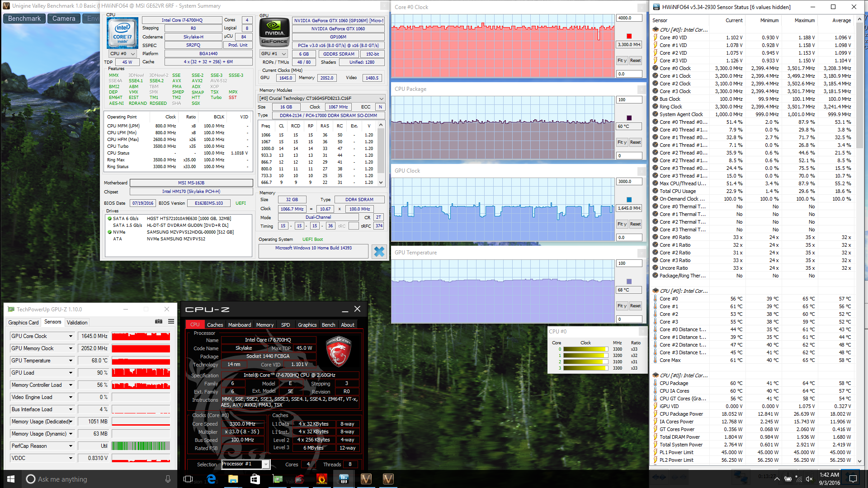Click the red color swatch on Core #0 Clock graph

pos(629,36)
